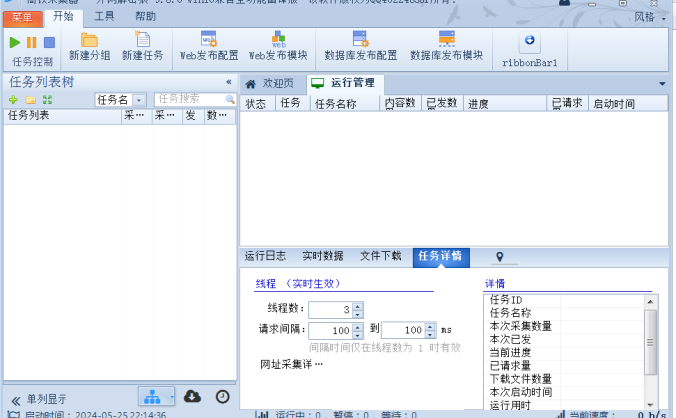Open the 风格 style dropdown
Image resolution: width=676 pixels, height=418 pixels.
pyautogui.click(x=651, y=17)
